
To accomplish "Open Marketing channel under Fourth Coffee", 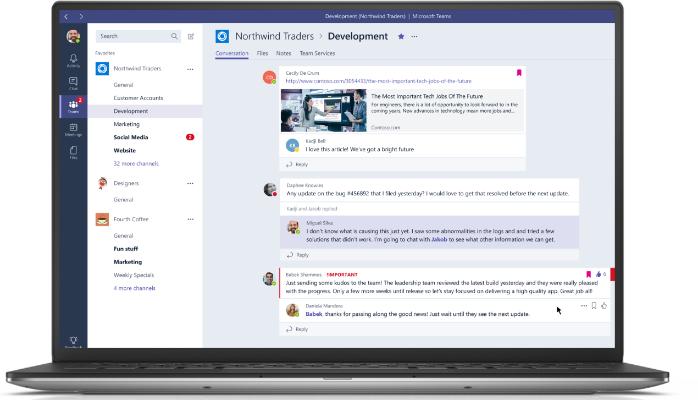I will pyautogui.click(x=128, y=262).
